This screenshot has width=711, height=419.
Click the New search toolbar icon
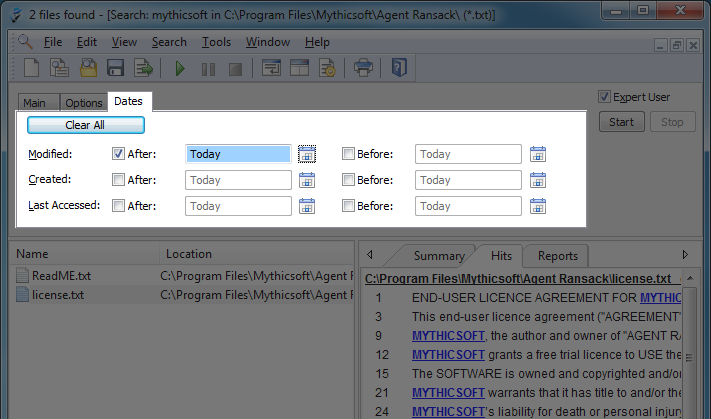pos(30,69)
